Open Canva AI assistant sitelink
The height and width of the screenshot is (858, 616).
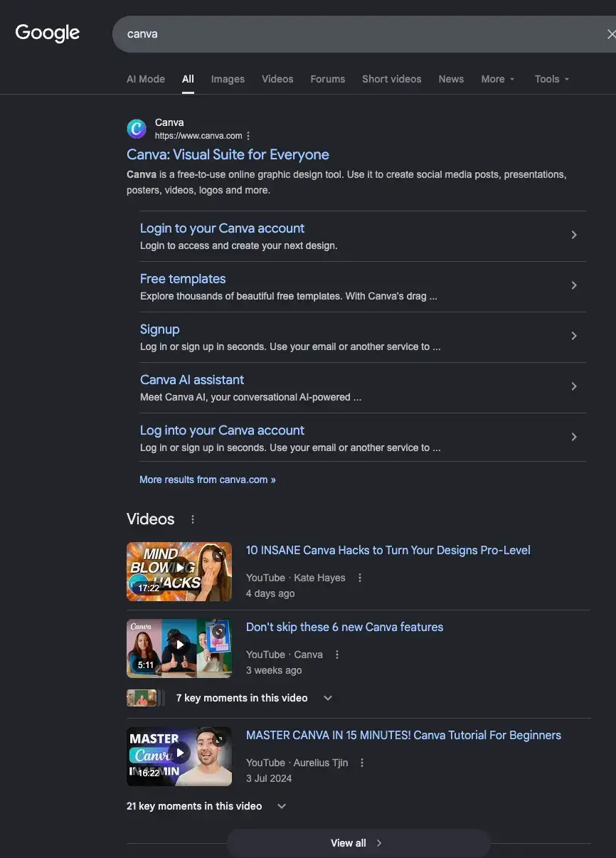192,380
